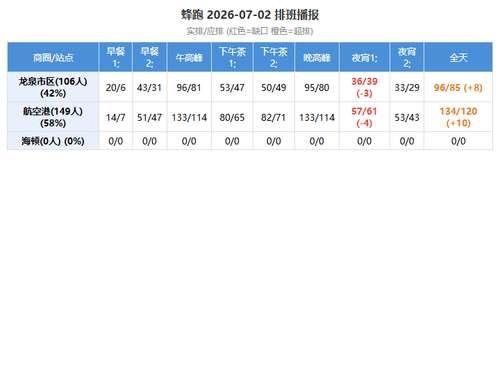Click cell 43/31 in 龙泉市区 row

(x=149, y=87)
